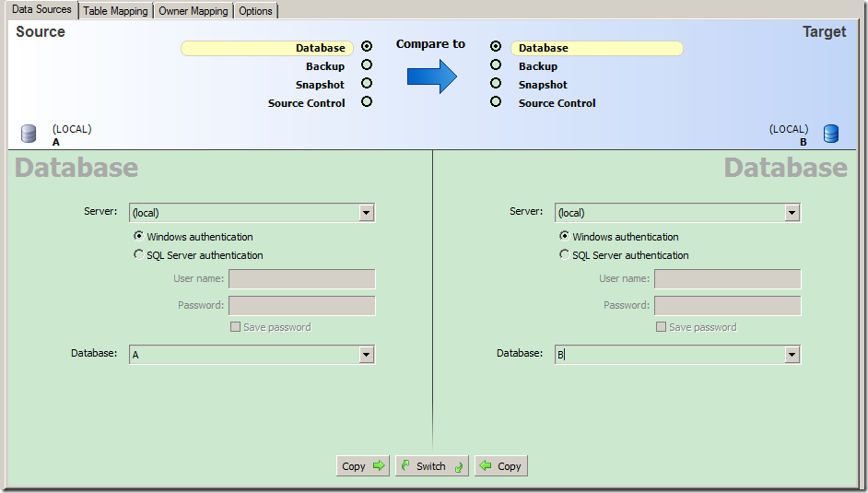Image resolution: width=868 pixels, height=493 pixels.
Task: Click the blue target database cylinder icon
Action: 831,134
